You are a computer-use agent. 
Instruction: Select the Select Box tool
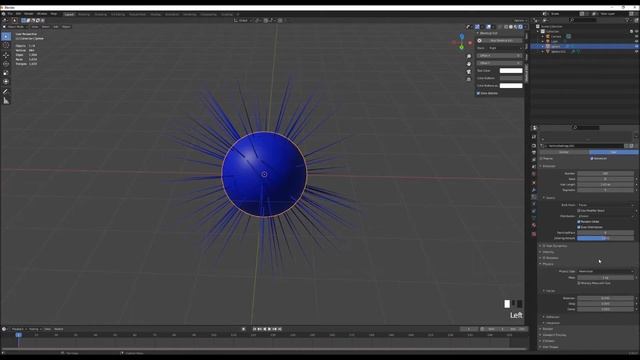coord(6,36)
